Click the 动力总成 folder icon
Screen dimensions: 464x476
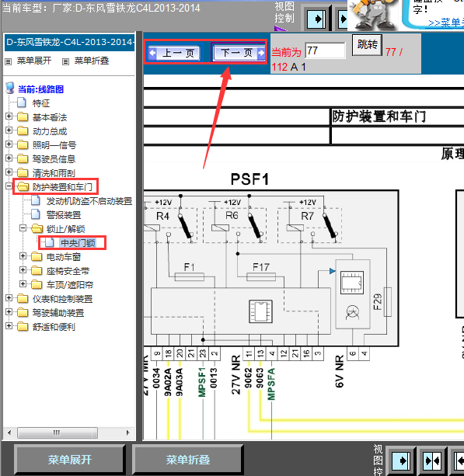tap(23, 130)
